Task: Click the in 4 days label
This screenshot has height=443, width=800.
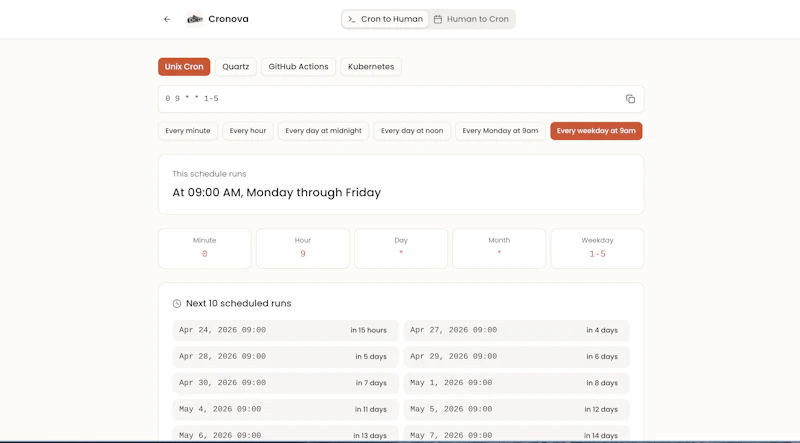Action: point(602,331)
